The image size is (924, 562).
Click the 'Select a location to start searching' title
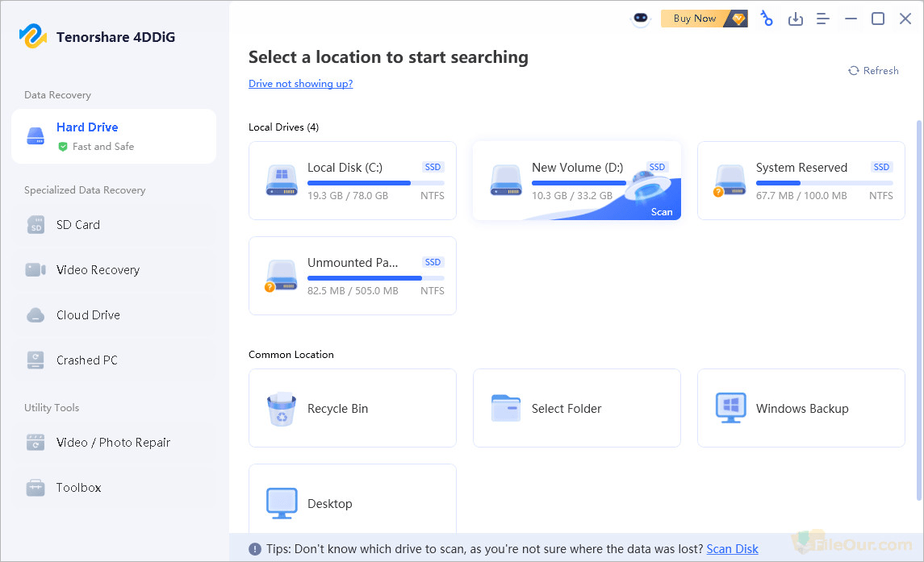(388, 57)
